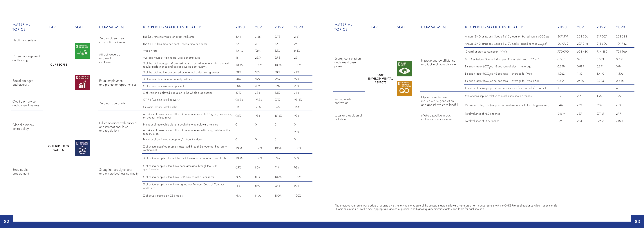Click 'Sustainable procurement' topic
The image size is (644, 228).
21,171
